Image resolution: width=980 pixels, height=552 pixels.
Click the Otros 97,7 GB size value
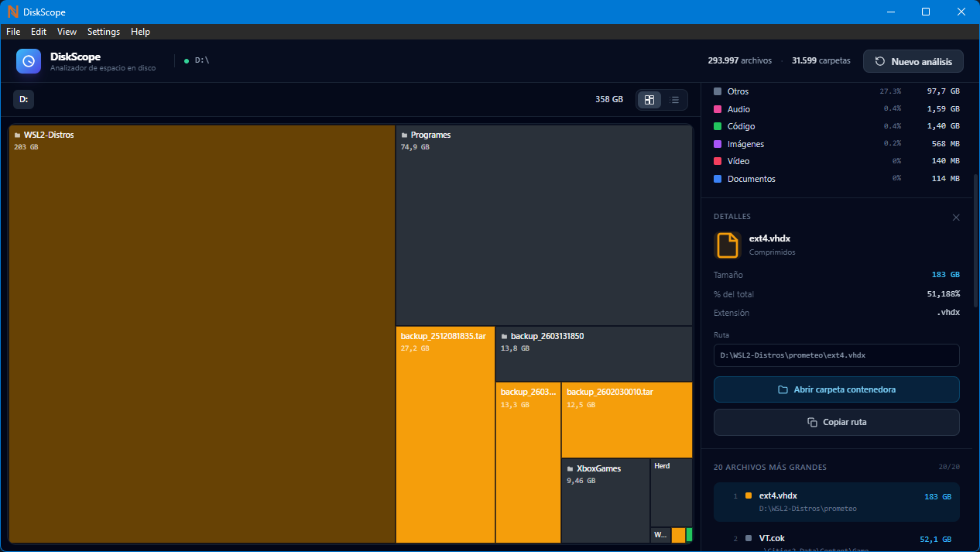click(944, 91)
